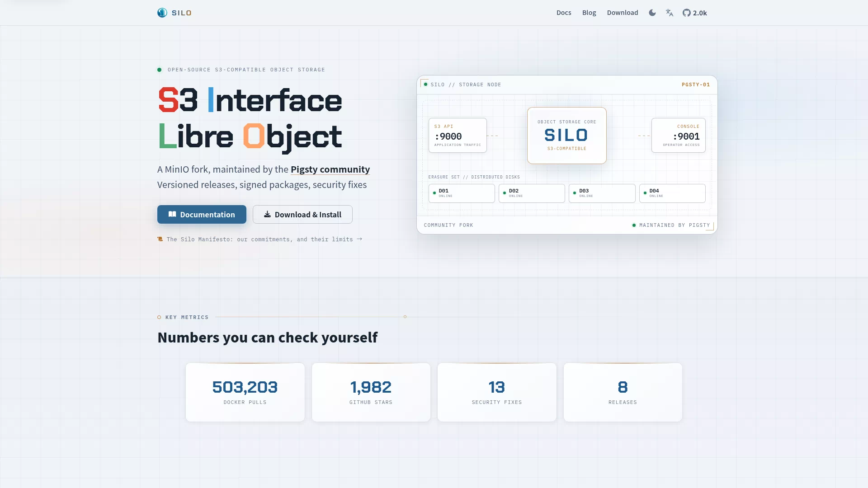Click the Documentation button
The width and height of the screenshot is (868, 488).
tap(202, 215)
